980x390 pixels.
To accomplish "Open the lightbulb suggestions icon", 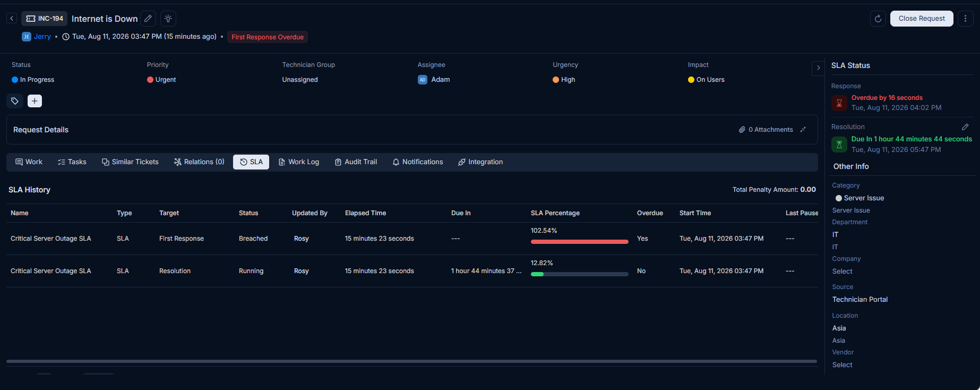I will coord(168,19).
